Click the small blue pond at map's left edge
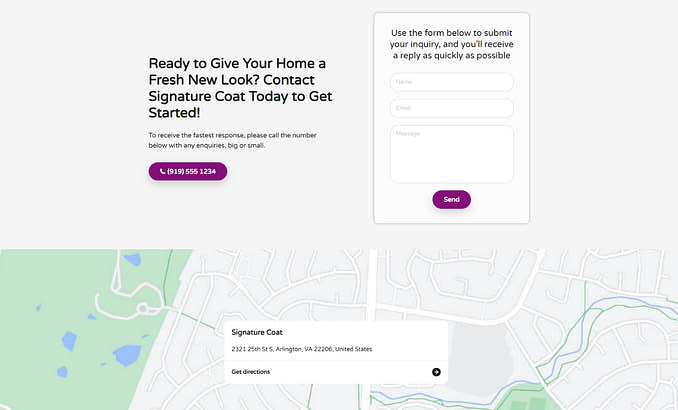This screenshot has height=410, width=678. 62,372
